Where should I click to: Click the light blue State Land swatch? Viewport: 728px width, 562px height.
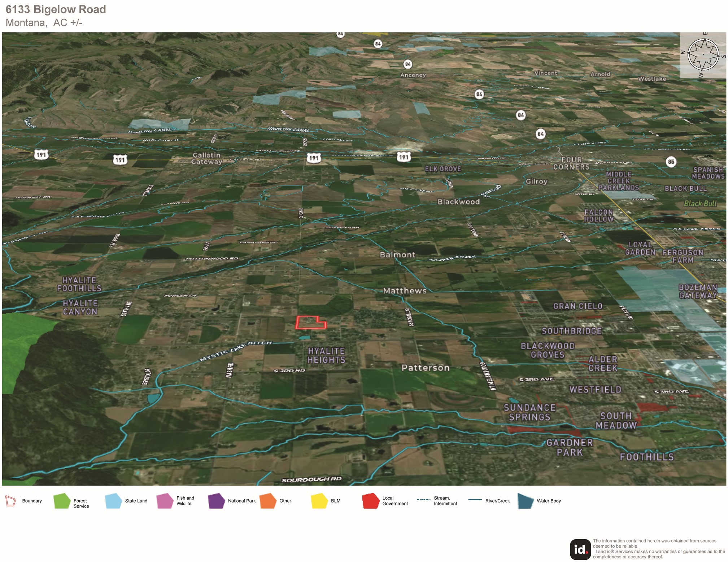pyautogui.click(x=113, y=501)
